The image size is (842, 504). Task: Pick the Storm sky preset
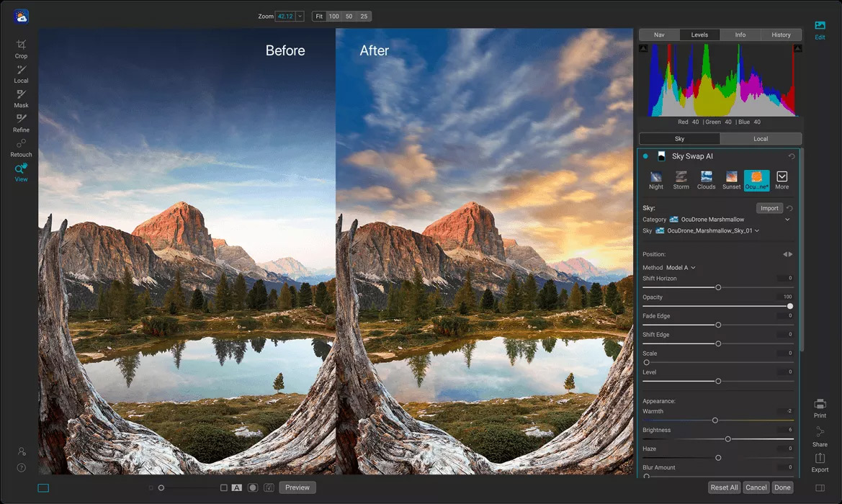[x=681, y=179]
